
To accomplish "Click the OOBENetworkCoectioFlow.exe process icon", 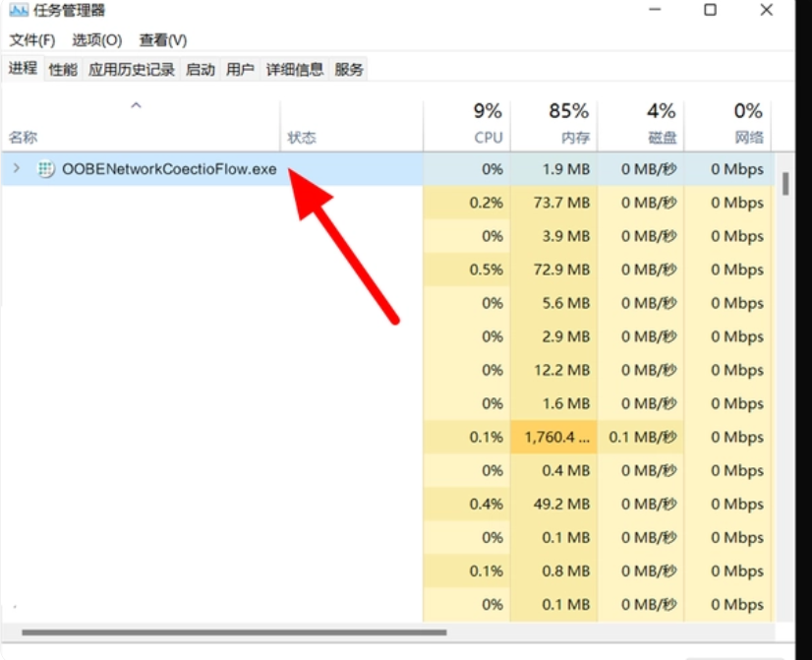I will click(x=45, y=169).
